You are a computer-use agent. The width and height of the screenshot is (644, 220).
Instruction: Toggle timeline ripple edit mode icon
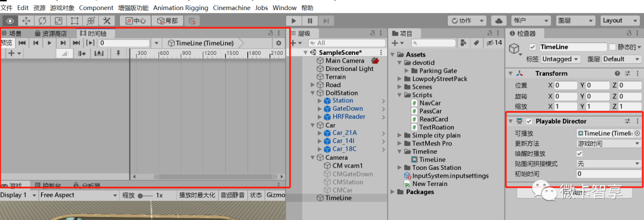[81, 53]
